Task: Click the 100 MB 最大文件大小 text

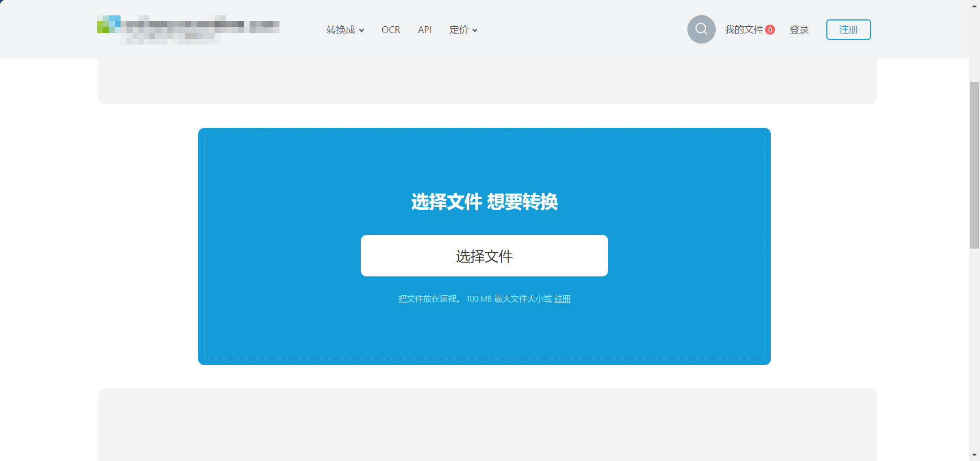Action: (505, 299)
